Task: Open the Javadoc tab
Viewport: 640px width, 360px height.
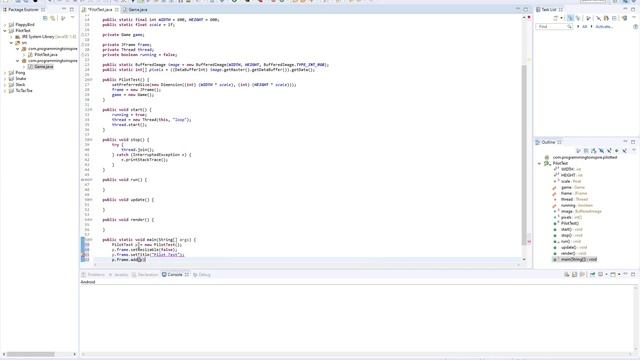Action: point(118,275)
